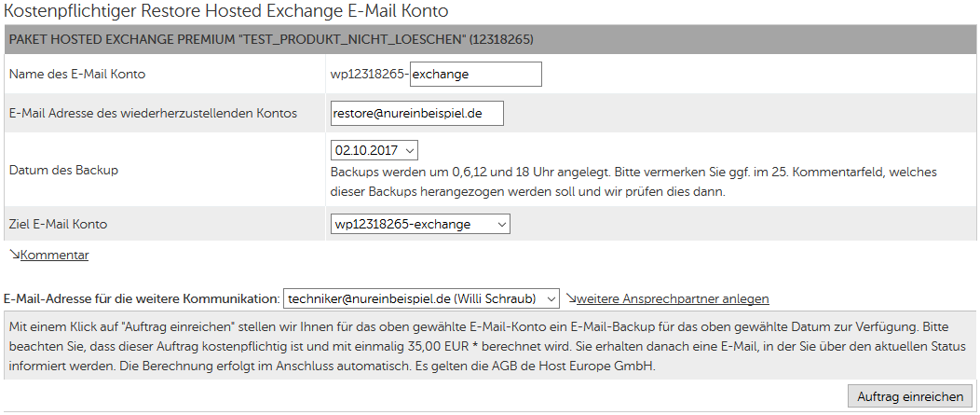Click the restore@nureinbeispiel.de address field
The width and height of the screenshot is (980, 415).
click(x=417, y=113)
